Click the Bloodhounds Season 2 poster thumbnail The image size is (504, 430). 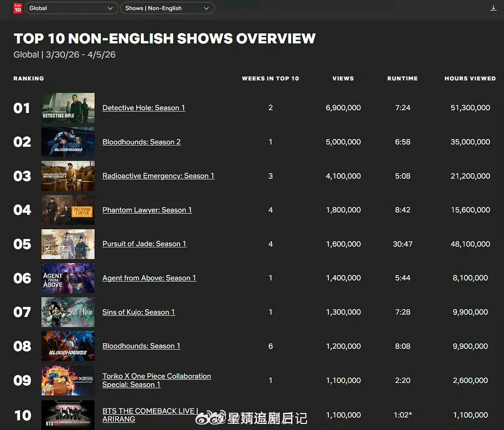[68, 142]
